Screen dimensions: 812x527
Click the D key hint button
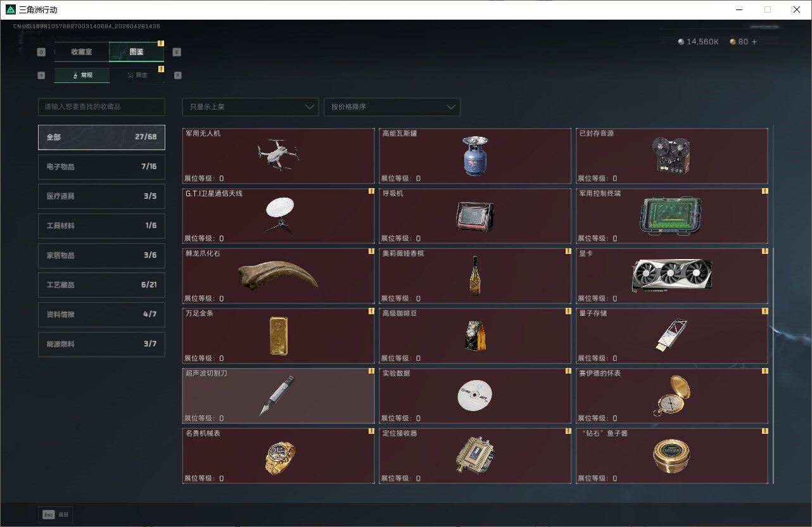coord(177,75)
